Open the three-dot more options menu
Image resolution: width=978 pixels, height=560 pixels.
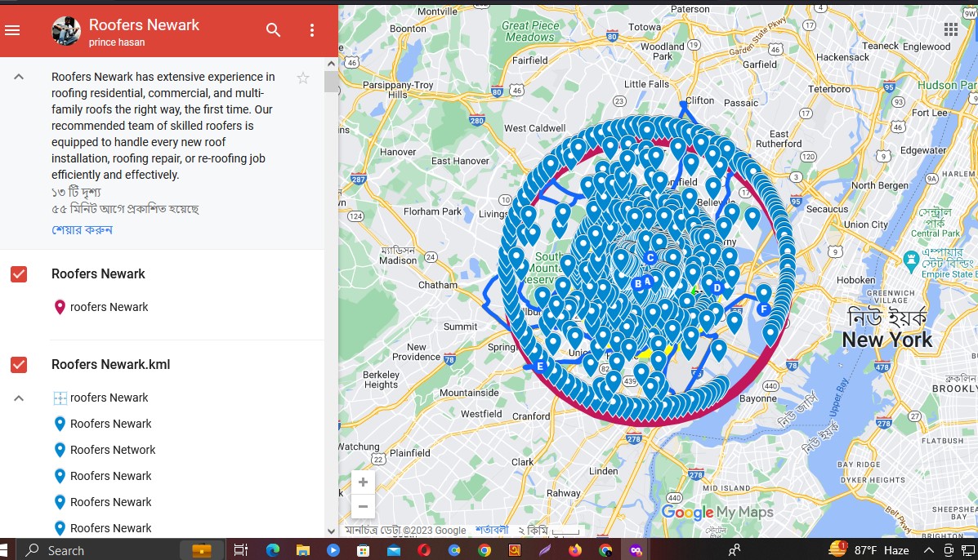[311, 30]
